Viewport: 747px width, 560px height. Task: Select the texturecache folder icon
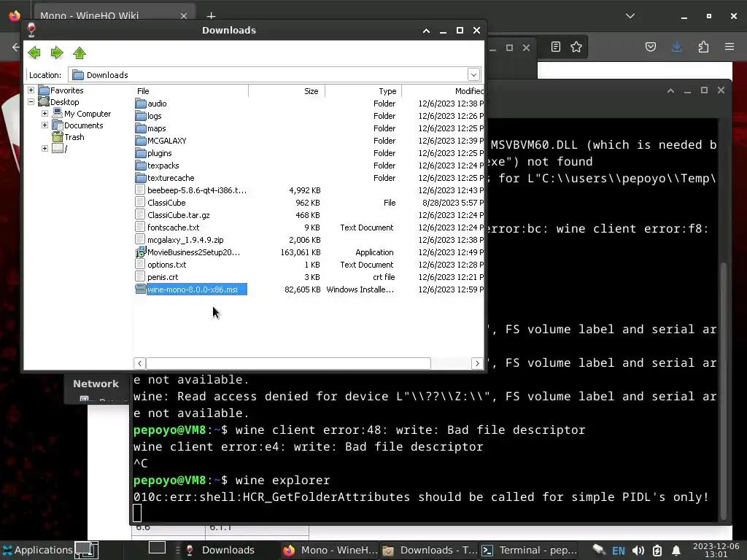(x=141, y=178)
